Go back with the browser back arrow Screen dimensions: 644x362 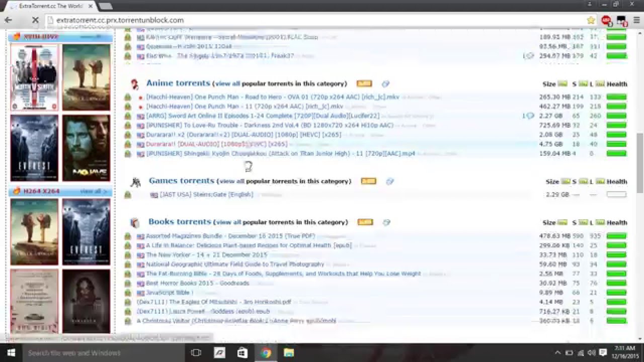(8, 20)
